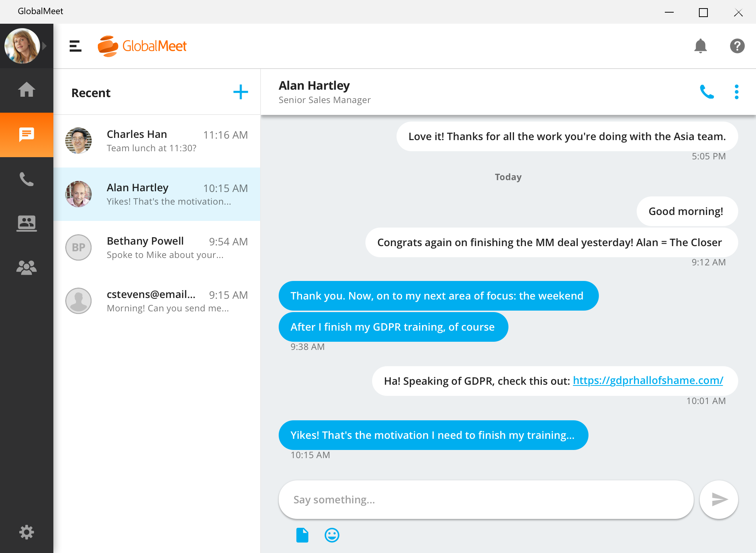This screenshot has height=553, width=756.
Task: Open the three-dot more options menu
Action: coord(736,92)
